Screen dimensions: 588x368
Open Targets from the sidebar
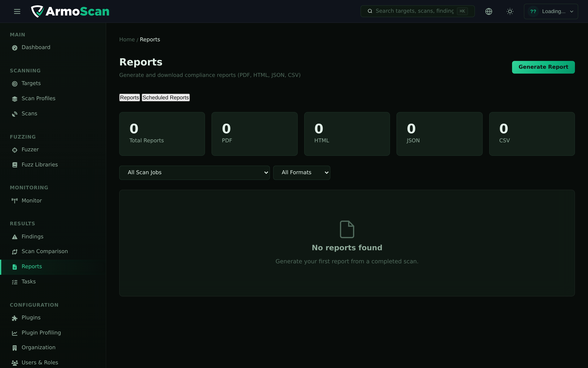[x=53, y=83]
